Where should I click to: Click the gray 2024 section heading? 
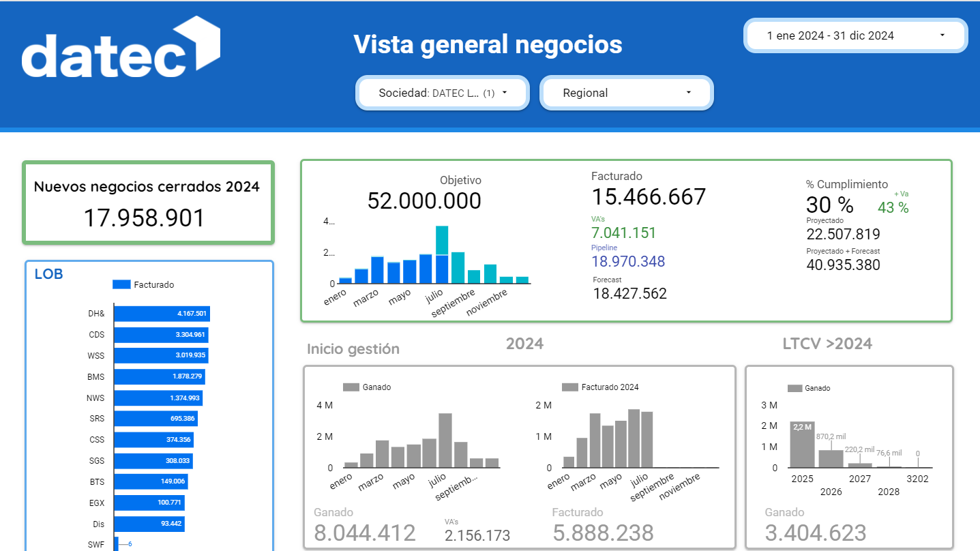[524, 343]
